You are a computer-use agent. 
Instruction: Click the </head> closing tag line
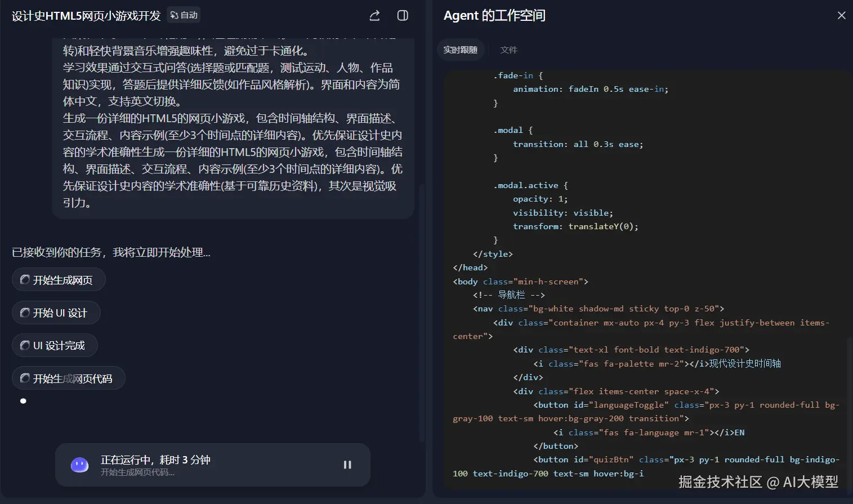[470, 267]
